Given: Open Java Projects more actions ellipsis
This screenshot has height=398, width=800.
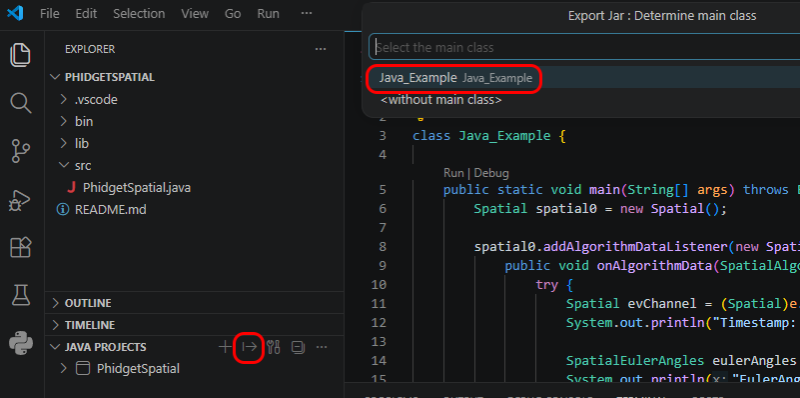Looking at the screenshot, I should coord(321,347).
